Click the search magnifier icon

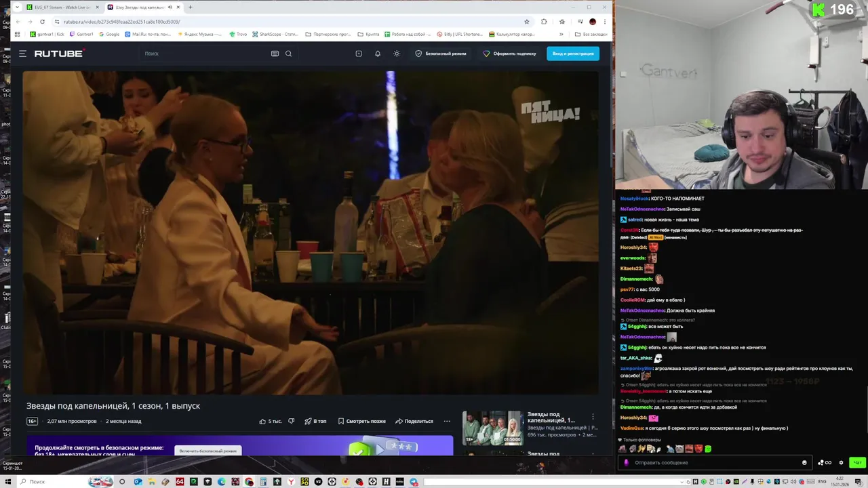288,54
